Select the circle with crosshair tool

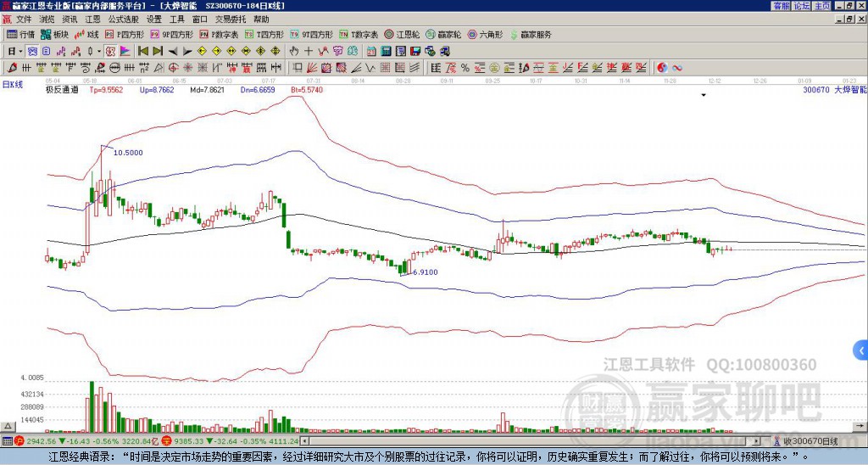[173, 68]
